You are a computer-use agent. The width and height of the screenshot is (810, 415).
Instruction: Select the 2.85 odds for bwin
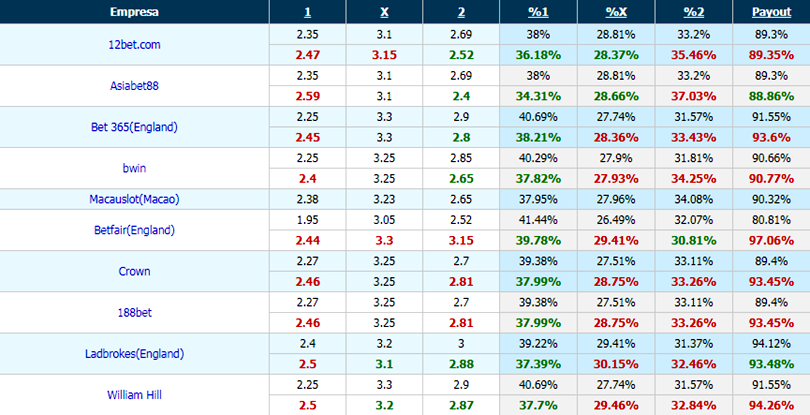pos(461,158)
